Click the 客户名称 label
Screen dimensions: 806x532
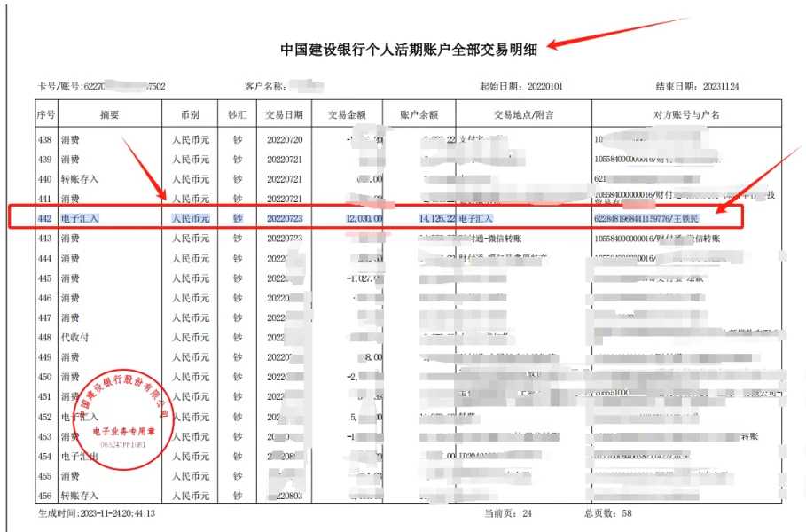click(265, 86)
